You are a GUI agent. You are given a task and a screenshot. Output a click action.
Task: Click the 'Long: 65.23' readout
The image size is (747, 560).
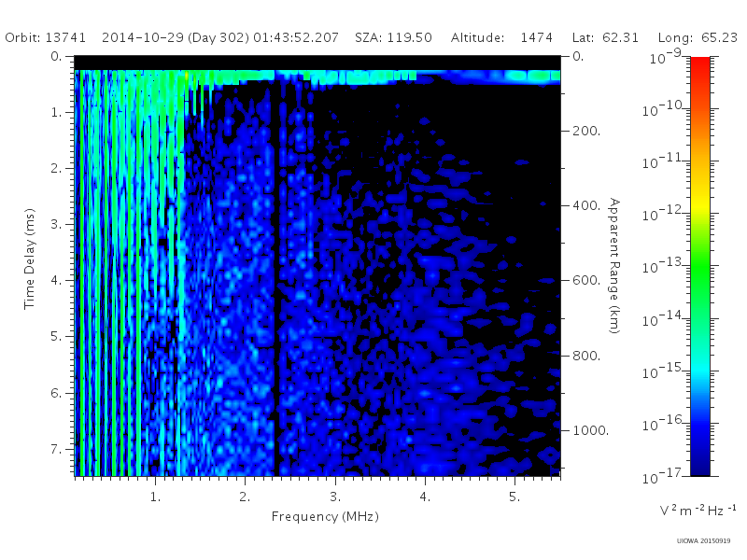point(698,37)
